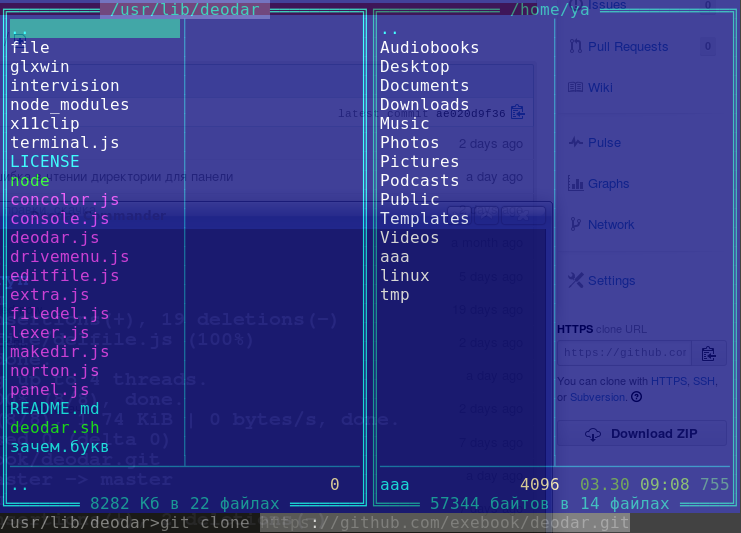Click the Wiki book icon in GitHub sidebar
The image size is (741, 533).
tap(575, 87)
